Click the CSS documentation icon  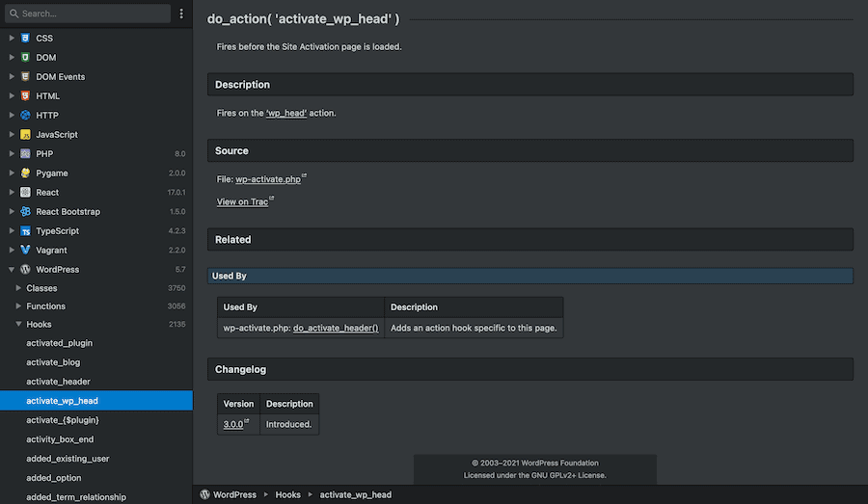[x=25, y=39]
